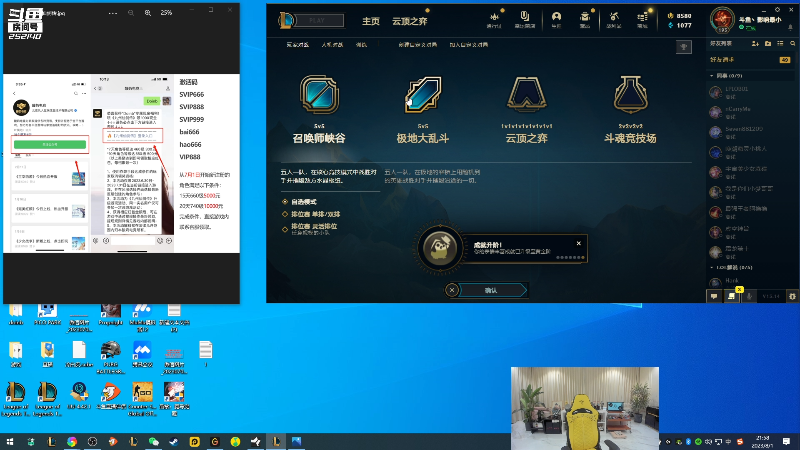Click the friends list sort/view icon
The width and height of the screenshot is (800, 450).
[780, 44]
